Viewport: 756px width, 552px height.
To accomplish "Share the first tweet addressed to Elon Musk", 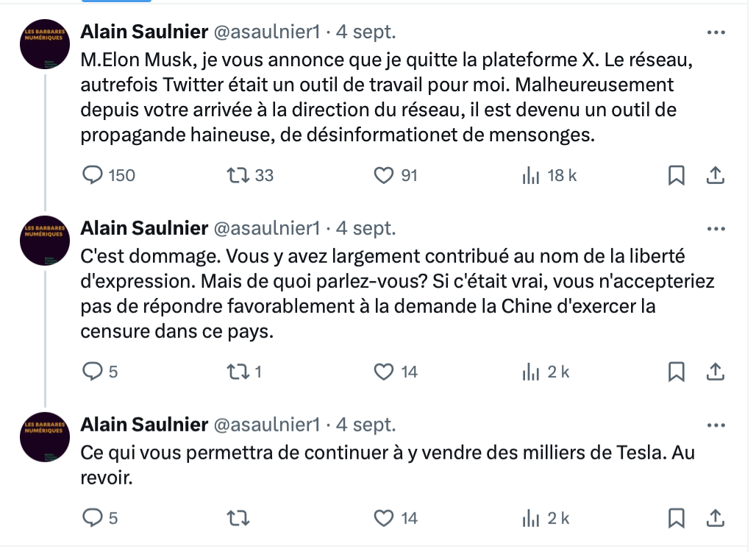I will point(716,175).
